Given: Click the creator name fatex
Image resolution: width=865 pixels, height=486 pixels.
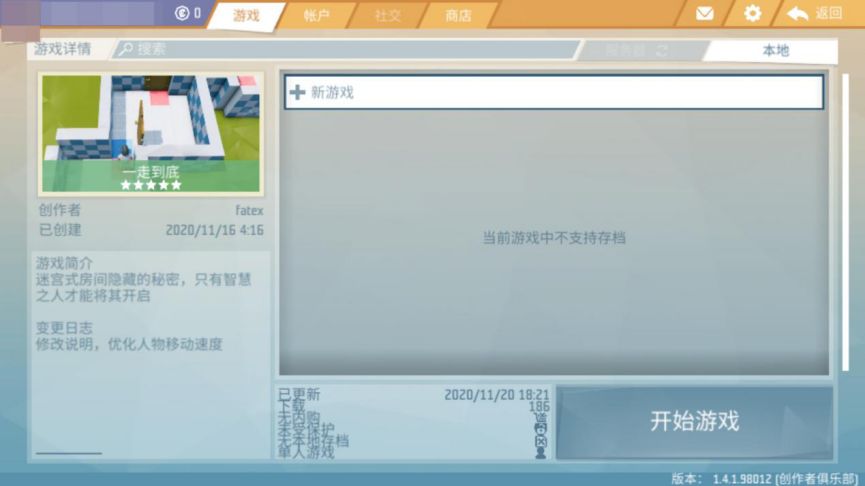Looking at the screenshot, I should point(249,211).
